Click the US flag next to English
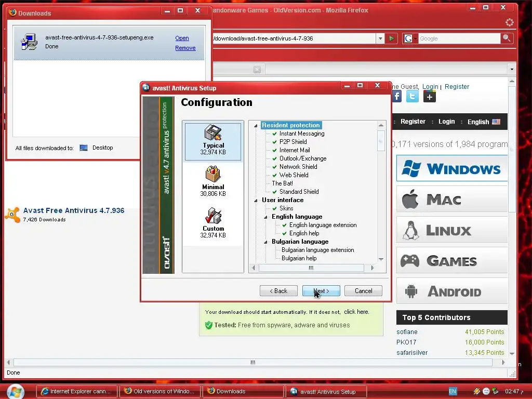This screenshot has height=399, width=532. pyautogui.click(x=496, y=122)
